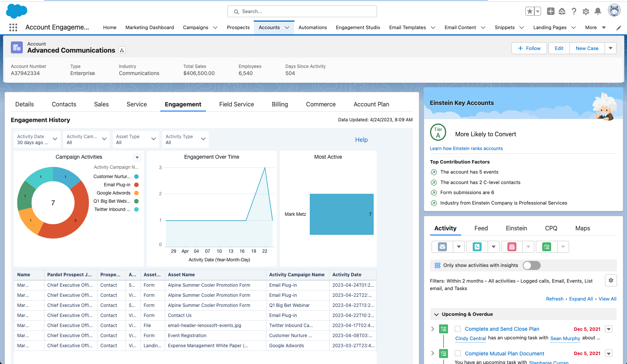Image resolution: width=627 pixels, height=364 pixels.
Task: Click the Email Plug-in legend color dot
Action: (x=136, y=185)
